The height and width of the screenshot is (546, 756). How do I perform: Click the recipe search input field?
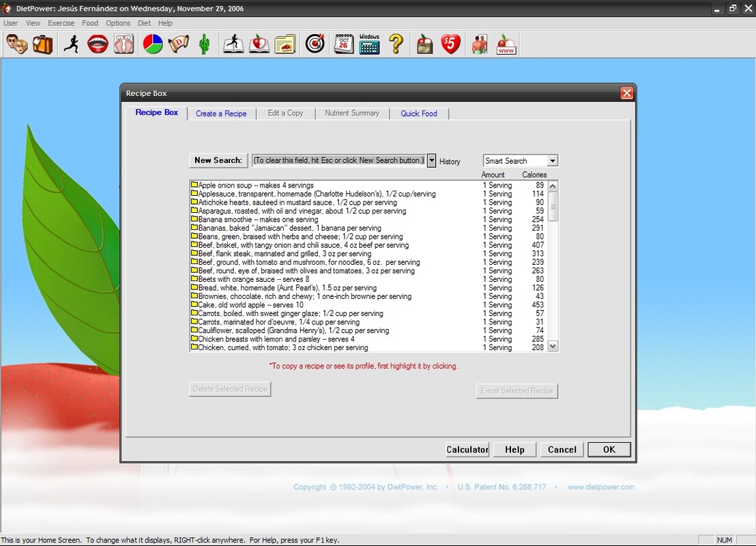point(339,160)
